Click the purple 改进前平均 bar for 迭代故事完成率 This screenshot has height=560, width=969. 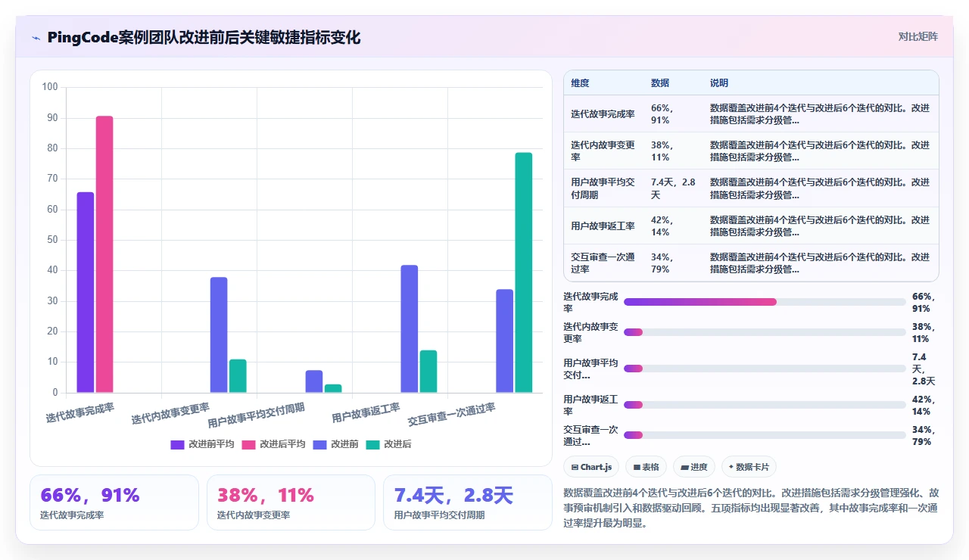click(86, 292)
